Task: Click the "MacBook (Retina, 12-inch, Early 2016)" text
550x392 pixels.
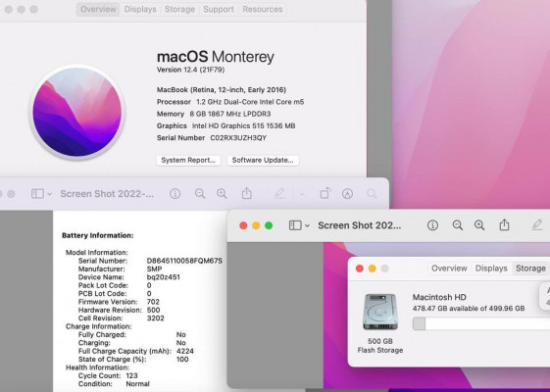Action: pyautogui.click(x=222, y=90)
